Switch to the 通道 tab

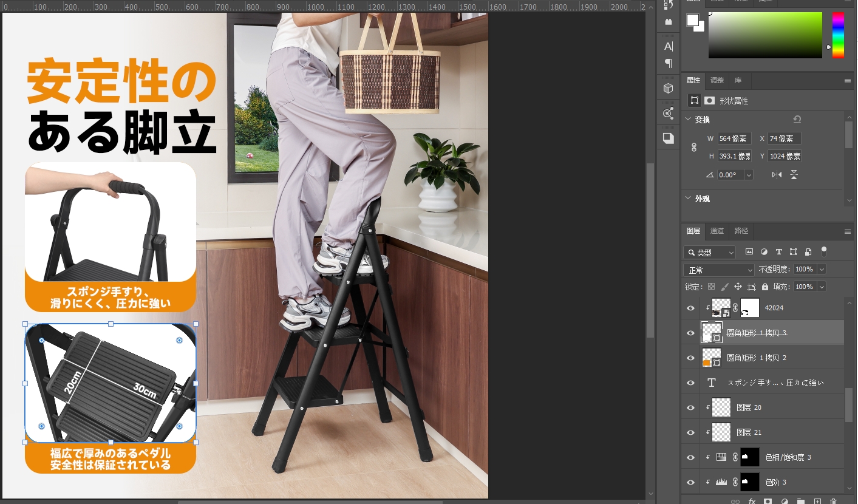pos(717,231)
